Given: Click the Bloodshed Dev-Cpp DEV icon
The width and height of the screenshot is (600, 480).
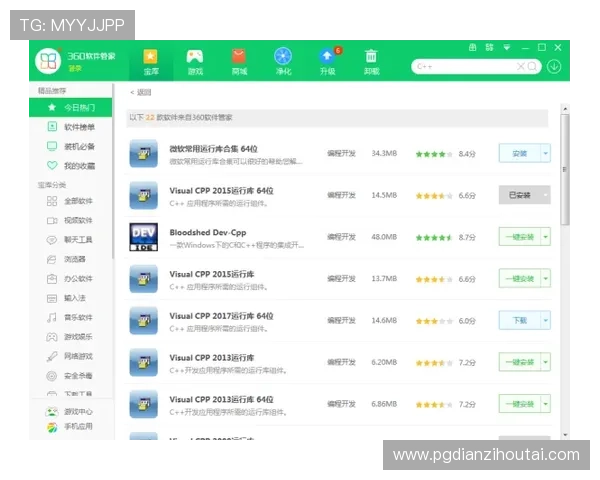Looking at the screenshot, I should pyautogui.click(x=143, y=237).
